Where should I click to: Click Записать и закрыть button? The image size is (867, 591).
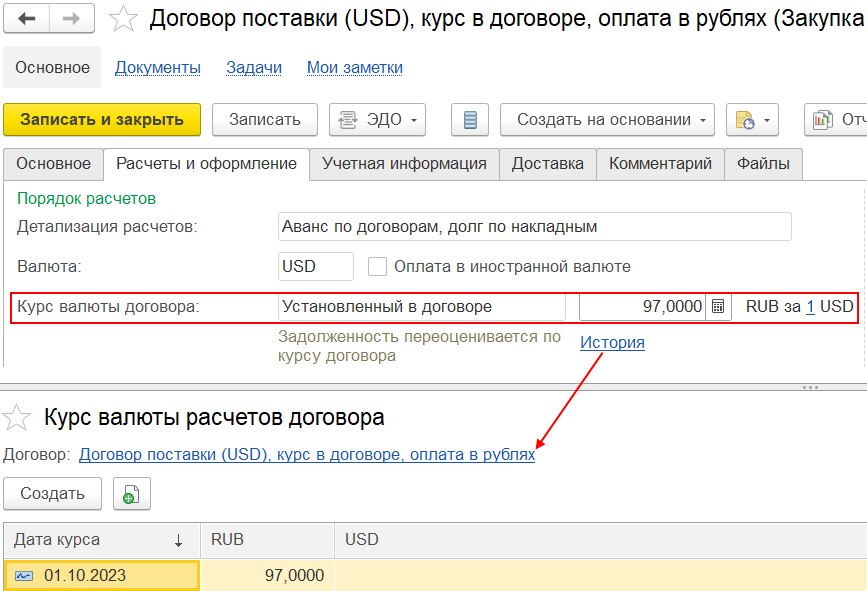pos(102,119)
